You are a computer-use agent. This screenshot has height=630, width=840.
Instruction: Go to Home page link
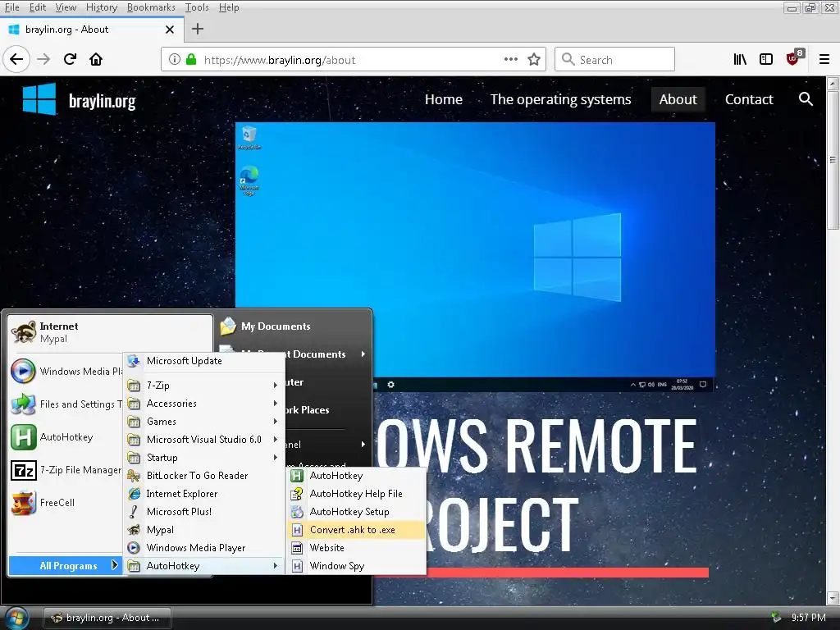pos(444,99)
